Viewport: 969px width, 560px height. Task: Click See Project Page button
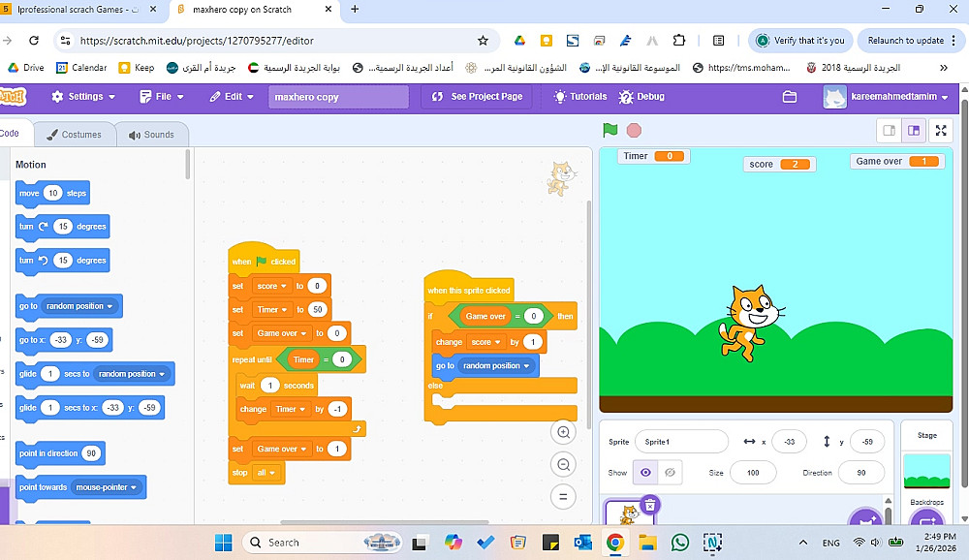[477, 97]
